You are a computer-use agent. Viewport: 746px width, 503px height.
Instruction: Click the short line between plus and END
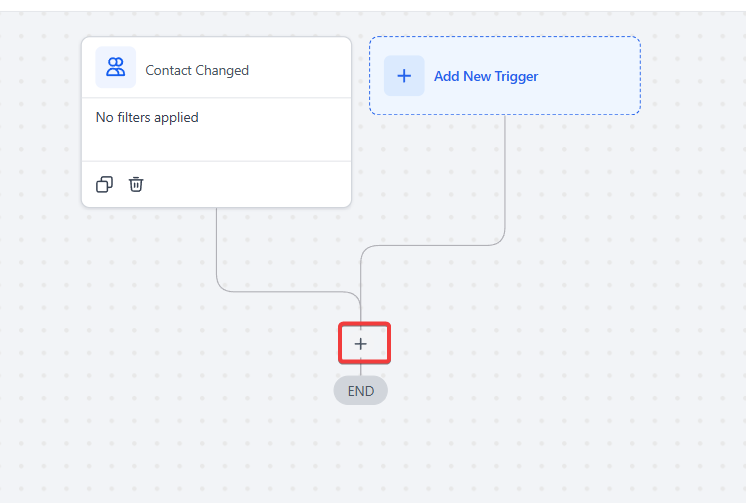pos(361,369)
